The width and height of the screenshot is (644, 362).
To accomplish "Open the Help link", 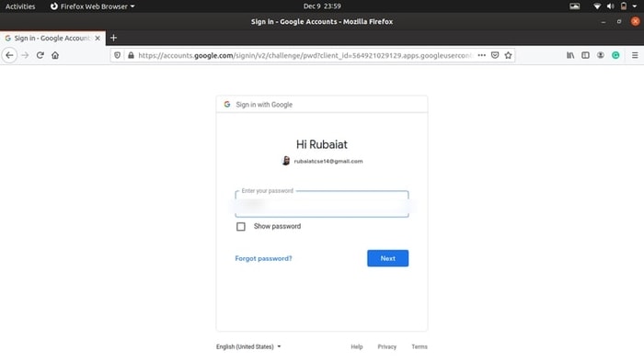I will pyautogui.click(x=357, y=346).
